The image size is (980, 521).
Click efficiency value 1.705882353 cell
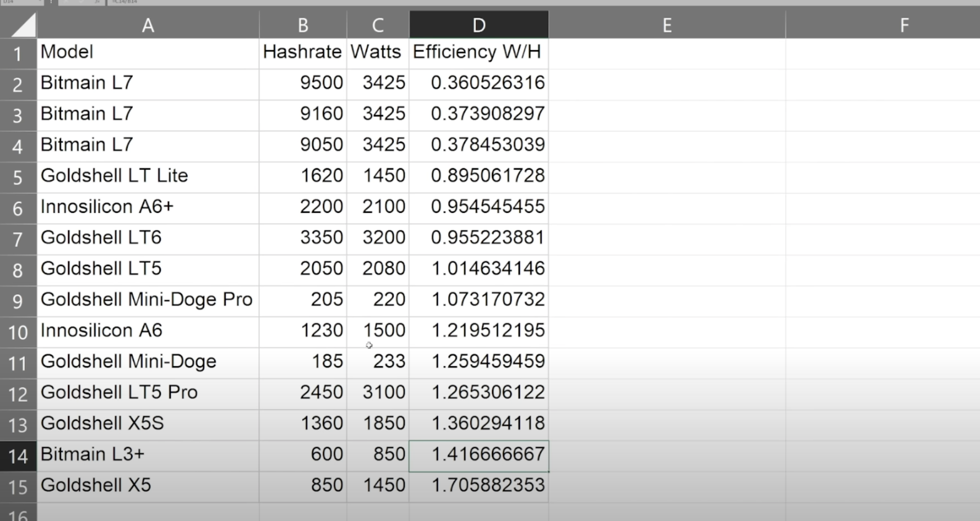click(478, 486)
